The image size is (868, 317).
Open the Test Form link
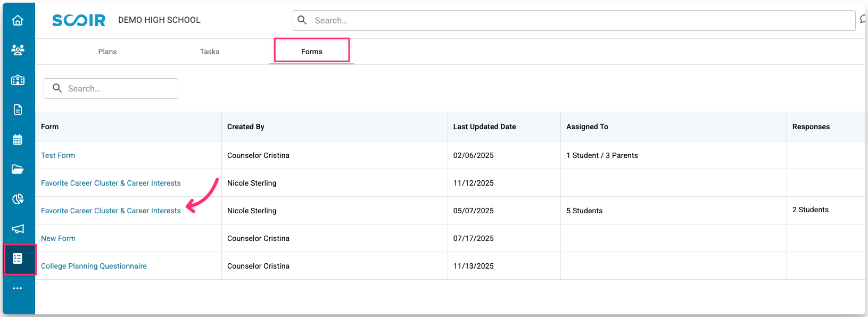coord(58,155)
